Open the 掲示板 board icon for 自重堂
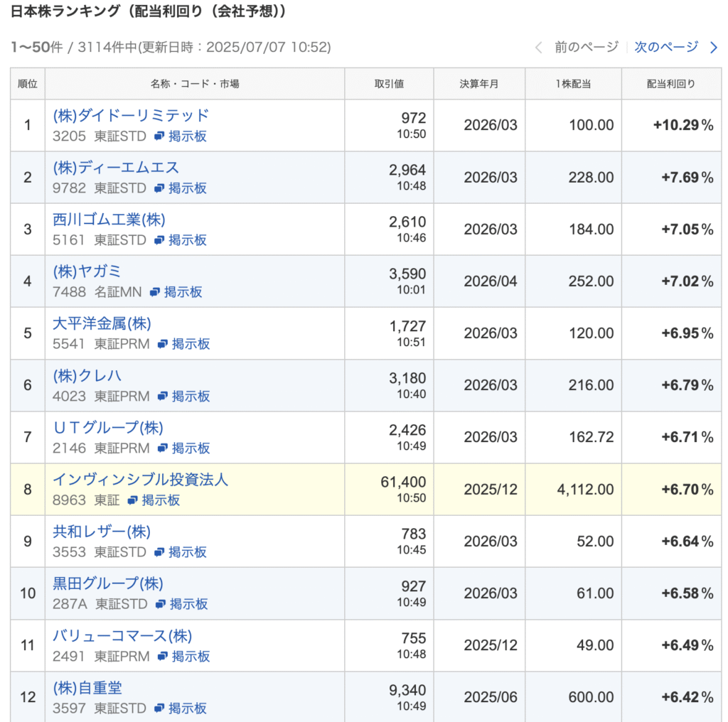728x722 pixels. pyautogui.click(x=159, y=708)
